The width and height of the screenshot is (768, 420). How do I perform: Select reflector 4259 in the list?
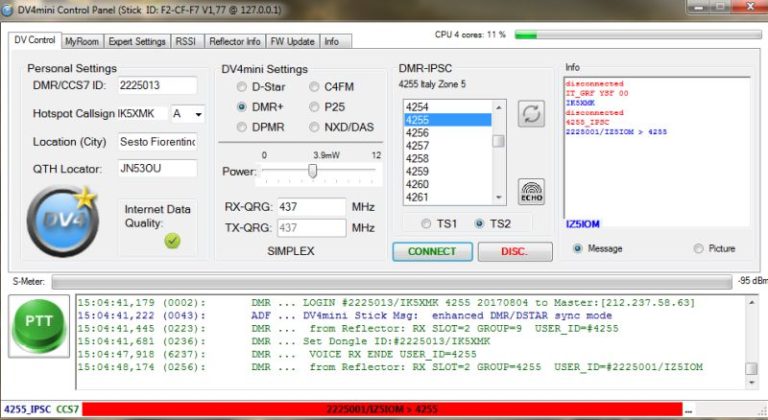tap(447, 171)
